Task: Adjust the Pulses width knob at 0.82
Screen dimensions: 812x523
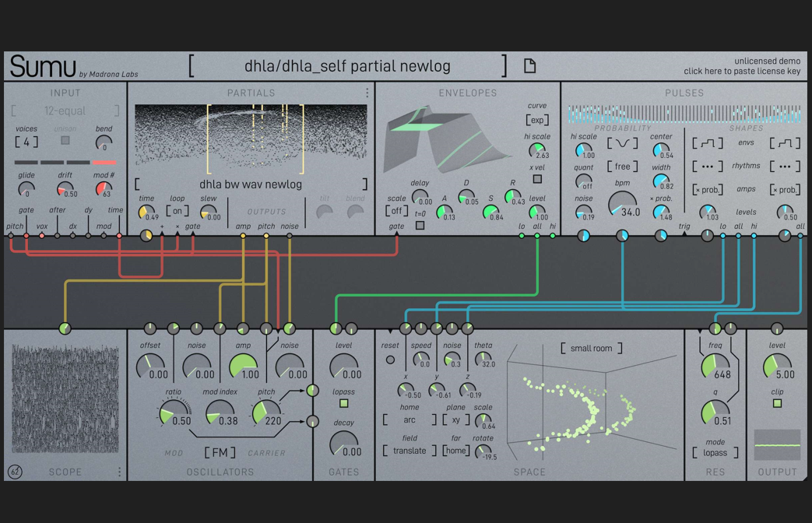Action: (661, 182)
